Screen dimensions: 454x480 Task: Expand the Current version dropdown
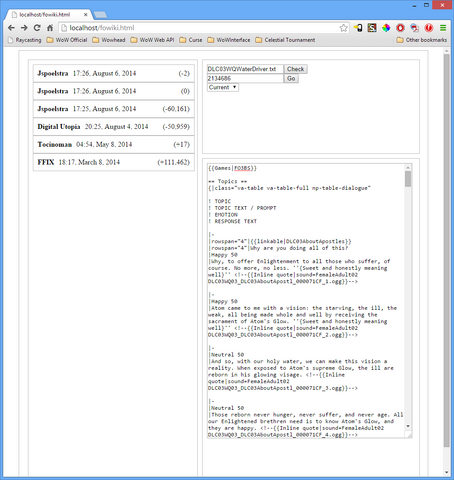tap(223, 87)
